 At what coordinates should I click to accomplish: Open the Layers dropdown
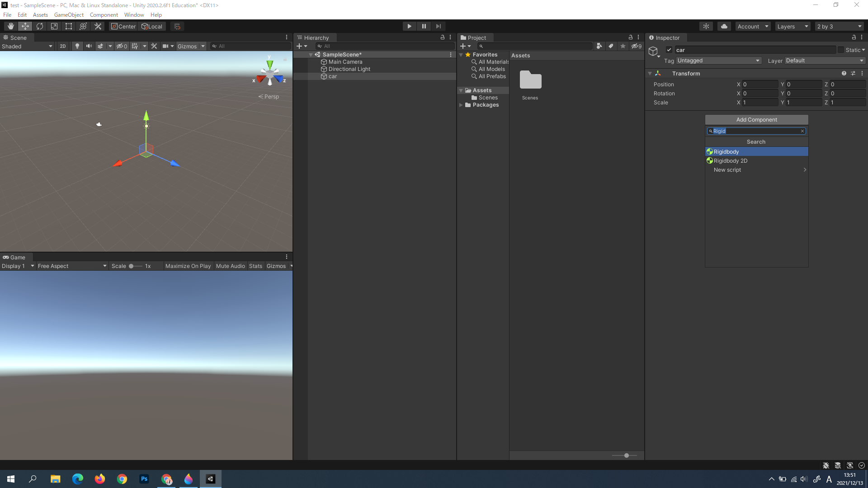coord(792,26)
